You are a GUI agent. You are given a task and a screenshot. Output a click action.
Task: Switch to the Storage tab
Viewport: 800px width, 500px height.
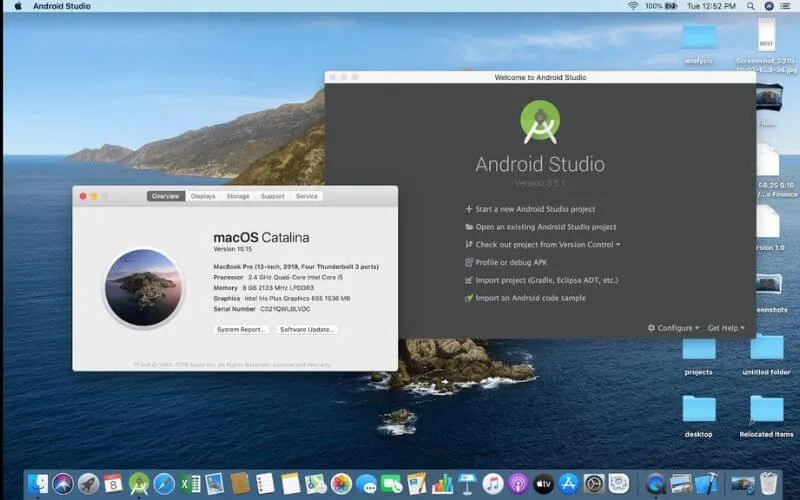click(237, 196)
